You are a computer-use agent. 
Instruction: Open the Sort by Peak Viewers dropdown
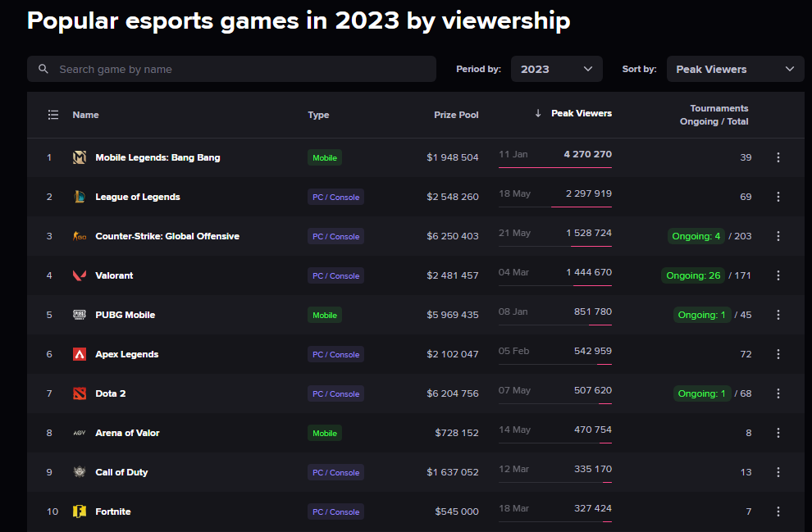[x=736, y=69]
